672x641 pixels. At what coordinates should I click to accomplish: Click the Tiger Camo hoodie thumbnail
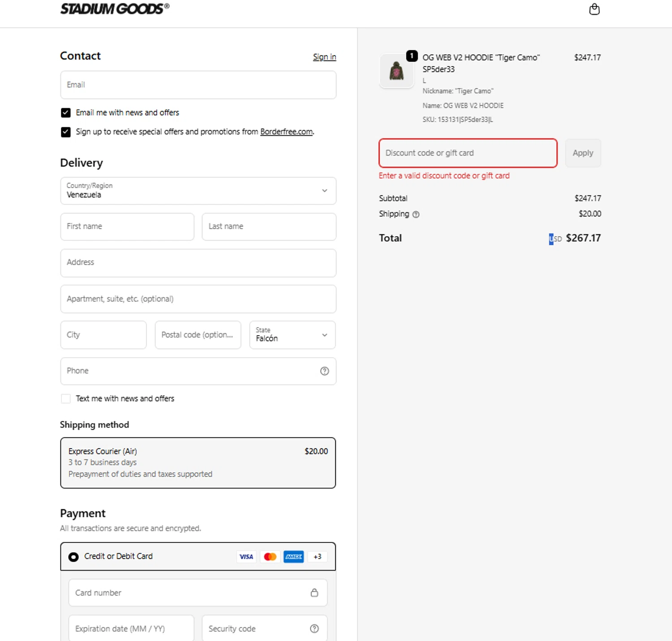click(396, 71)
